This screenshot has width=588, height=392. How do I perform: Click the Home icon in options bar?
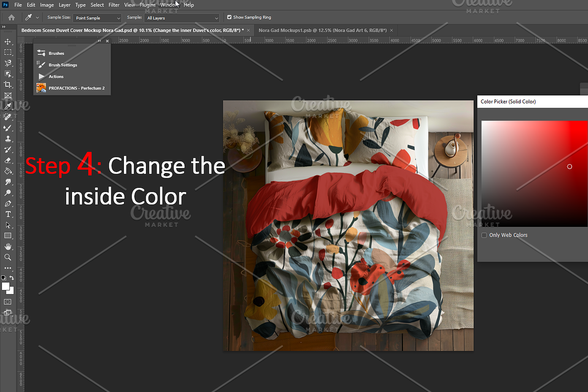pos(11,18)
